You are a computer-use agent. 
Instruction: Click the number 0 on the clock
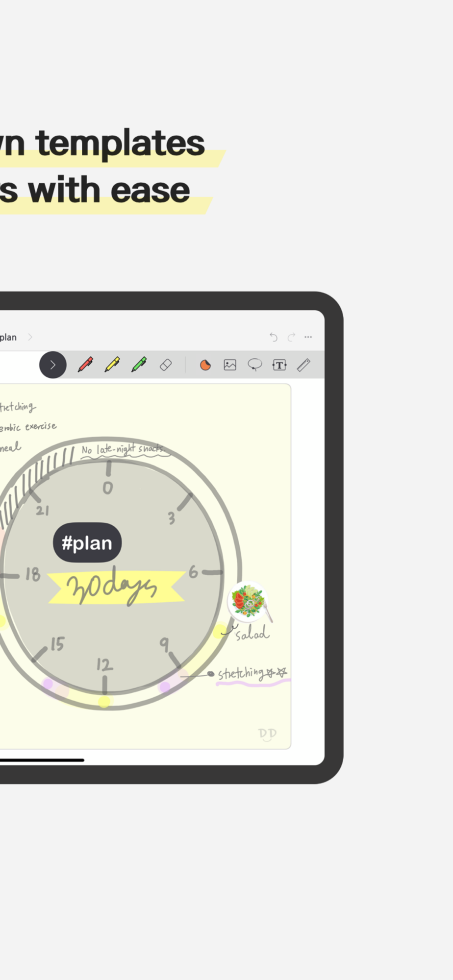coord(108,488)
